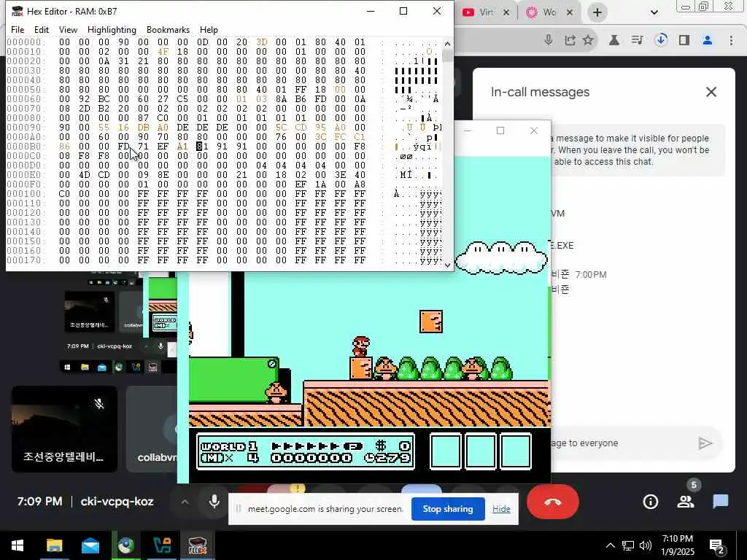747x560 pixels.
Task: Select byte 8A in row 000060
Action: pyautogui.click(x=281, y=98)
